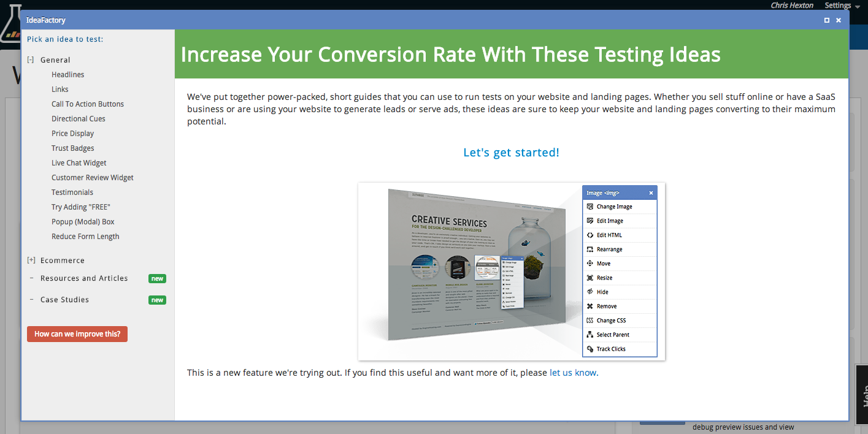This screenshot has width=868, height=434.
Task: Open the Settings dropdown menu
Action: (x=842, y=6)
